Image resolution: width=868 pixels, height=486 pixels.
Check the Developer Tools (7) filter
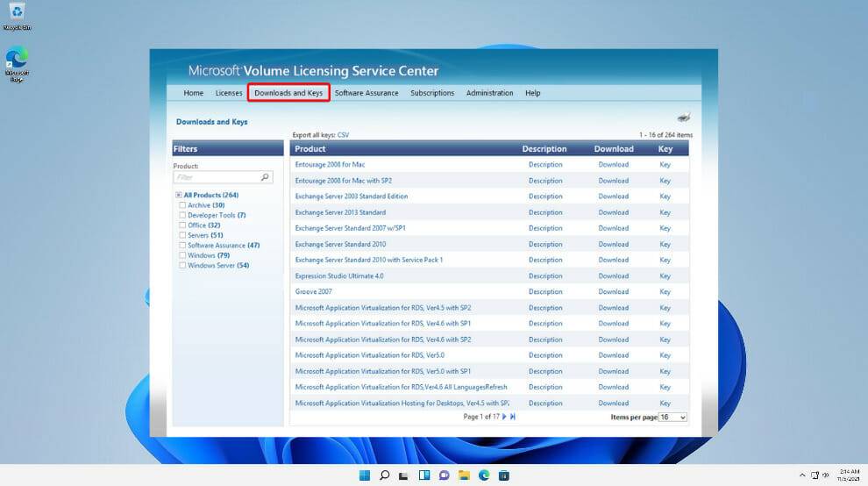pyautogui.click(x=182, y=215)
